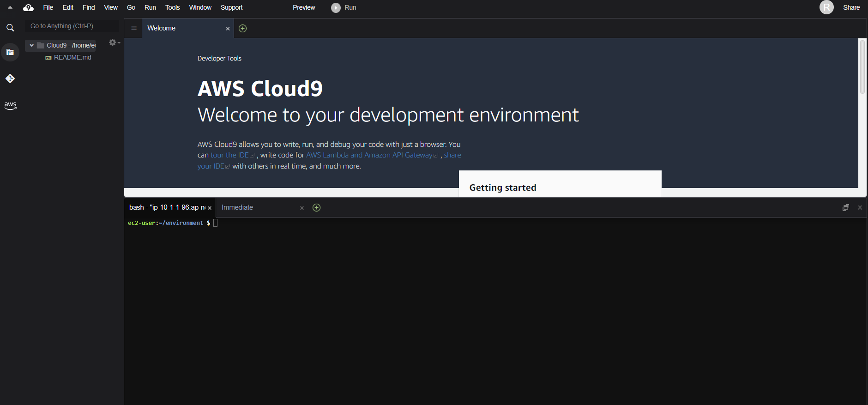
Task: Open file tree settings gear
Action: [114, 42]
